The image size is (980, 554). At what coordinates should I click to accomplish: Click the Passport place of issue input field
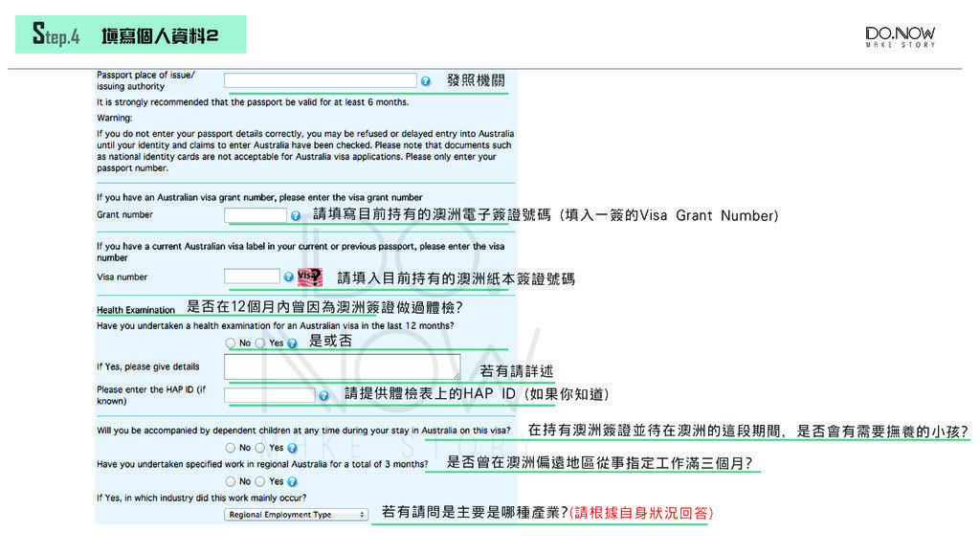(x=320, y=80)
